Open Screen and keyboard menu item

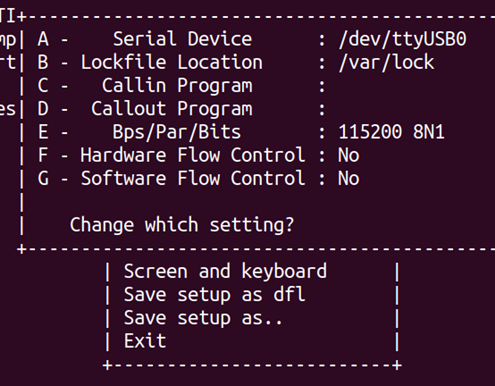pyautogui.click(x=225, y=271)
